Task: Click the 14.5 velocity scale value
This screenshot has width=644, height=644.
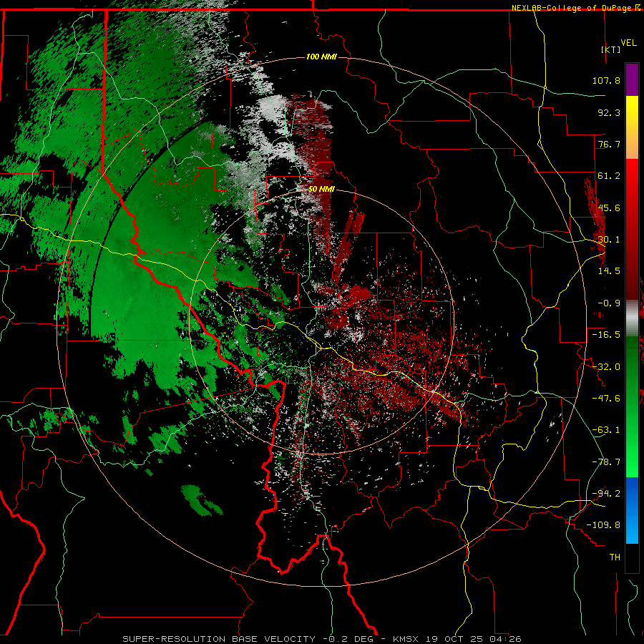Action: click(609, 271)
